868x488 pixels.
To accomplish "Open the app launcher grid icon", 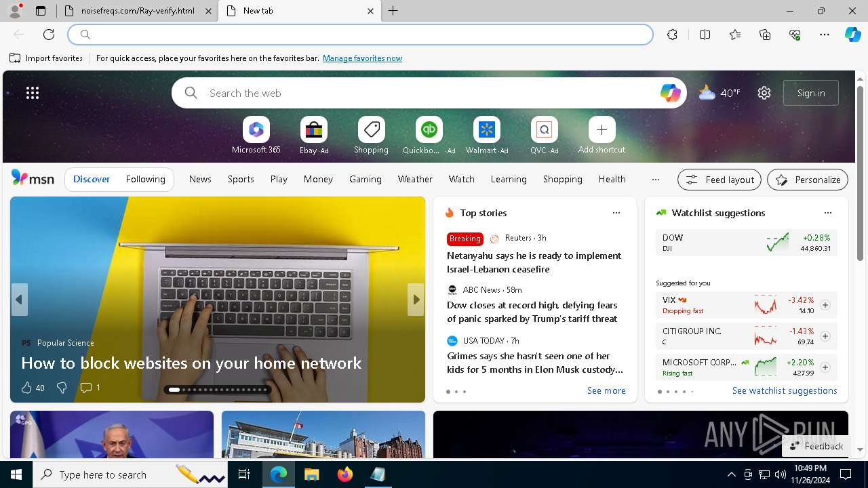I will (x=33, y=93).
